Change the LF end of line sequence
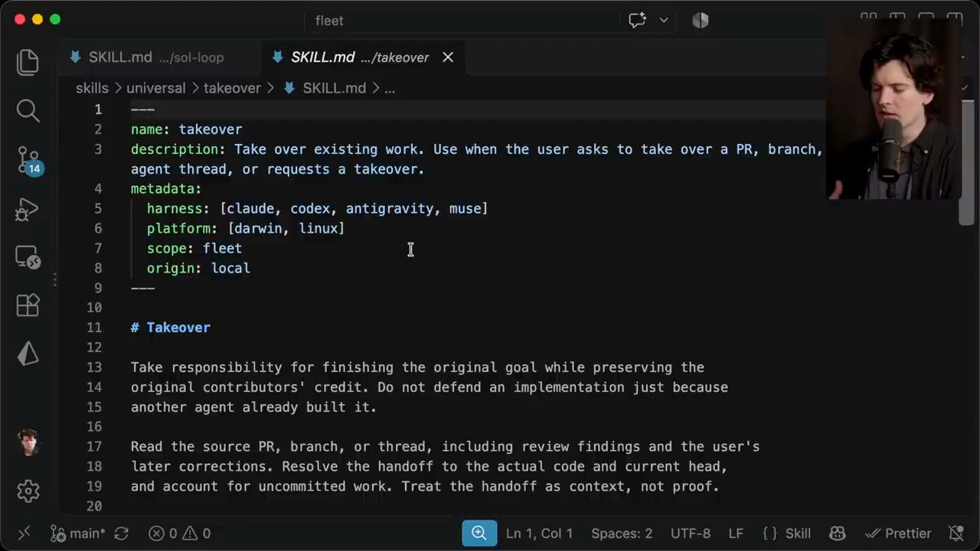Viewport: 980px width, 551px height. 736,533
